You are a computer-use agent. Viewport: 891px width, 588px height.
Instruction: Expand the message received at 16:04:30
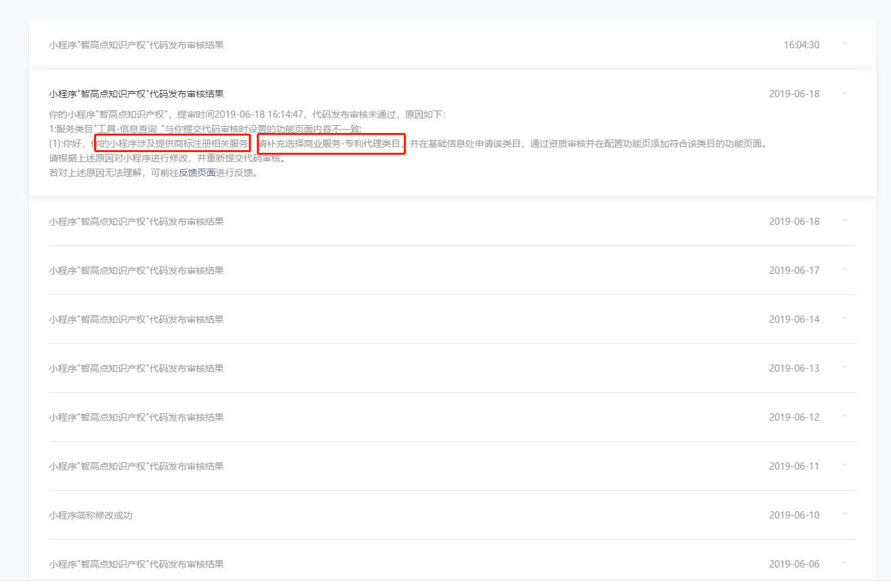[844, 44]
